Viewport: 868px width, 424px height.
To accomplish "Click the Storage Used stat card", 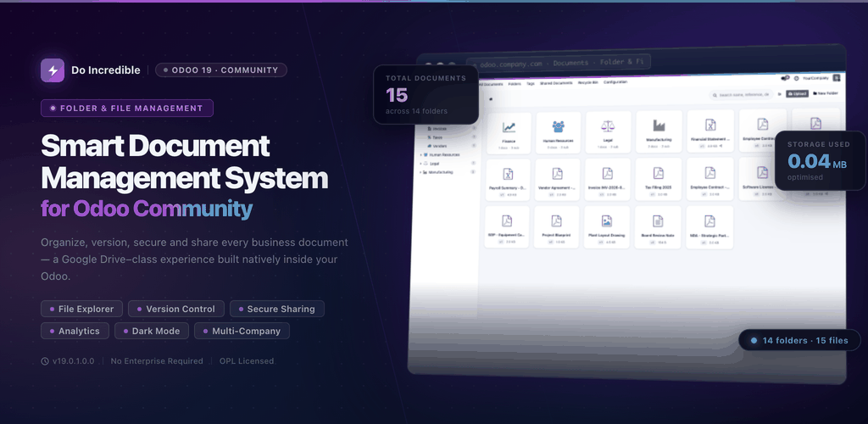I will tap(820, 160).
